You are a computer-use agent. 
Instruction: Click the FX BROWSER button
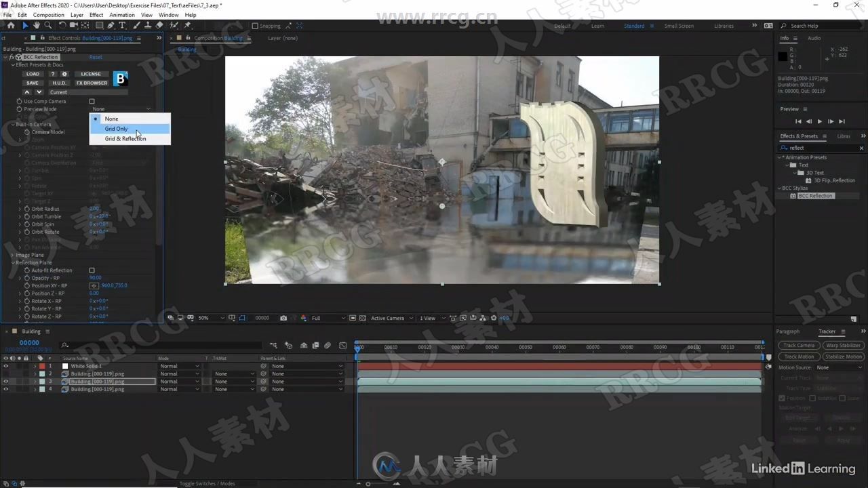(92, 83)
